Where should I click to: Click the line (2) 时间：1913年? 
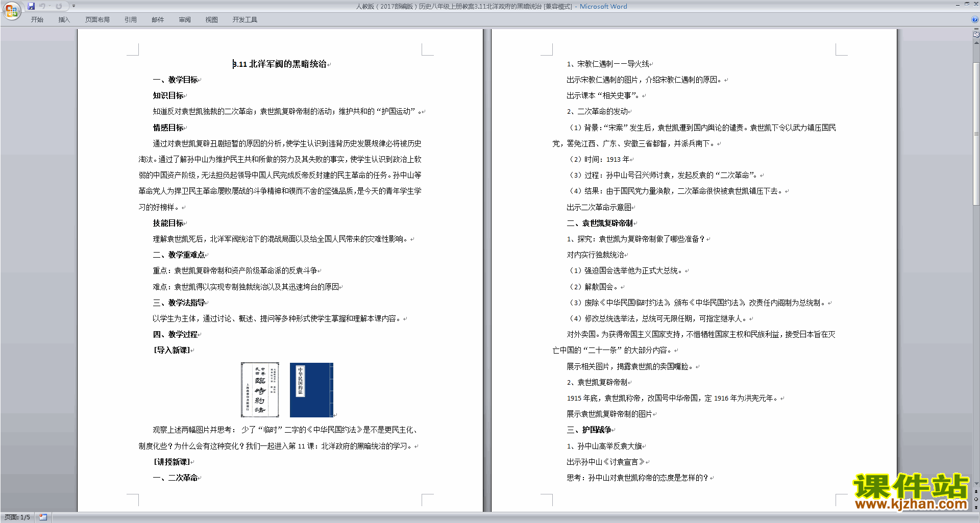pyautogui.click(x=598, y=159)
